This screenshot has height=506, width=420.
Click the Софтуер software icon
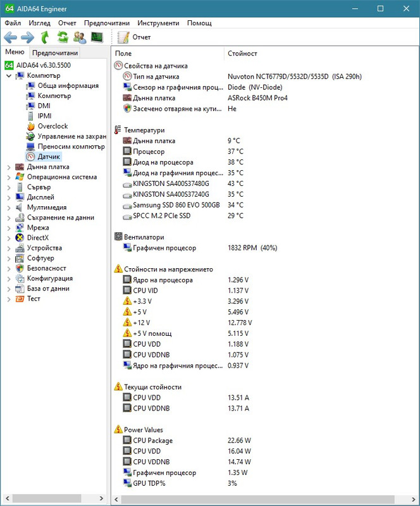[20, 258]
